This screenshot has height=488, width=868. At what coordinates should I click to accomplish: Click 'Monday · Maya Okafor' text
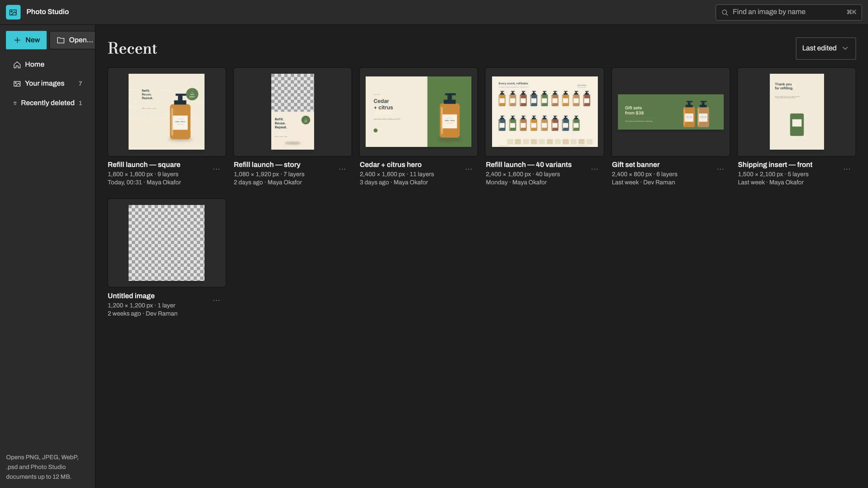coord(516,182)
